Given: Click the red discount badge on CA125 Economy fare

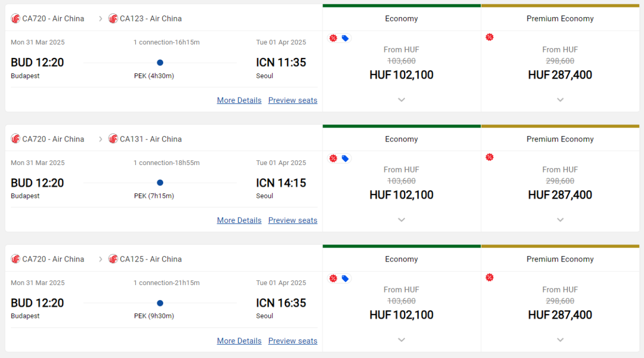Looking at the screenshot, I should click(x=333, y=278).
